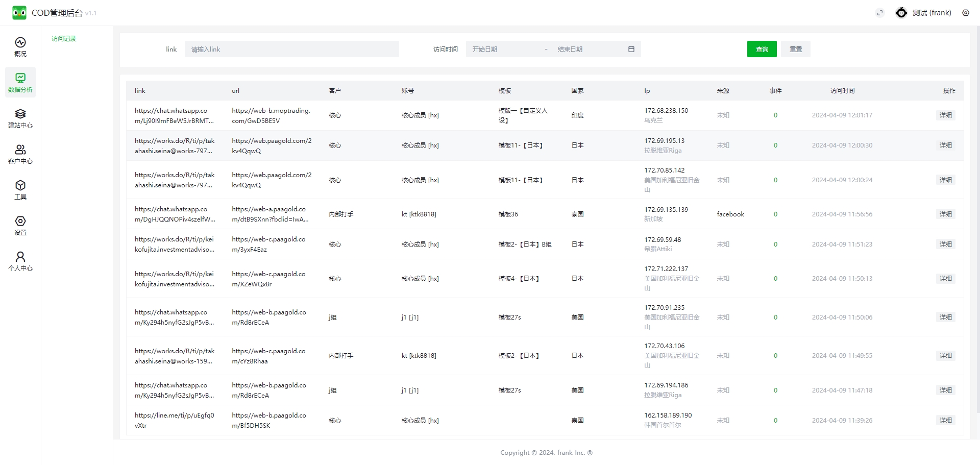This screenshot has height=465, width=980.
Task: Click the Ip column header
Action: click(647, 91)
